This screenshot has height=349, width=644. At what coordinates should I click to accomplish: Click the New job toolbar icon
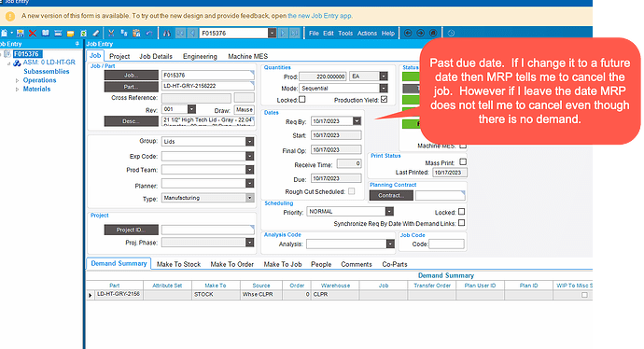pos(4,34)
